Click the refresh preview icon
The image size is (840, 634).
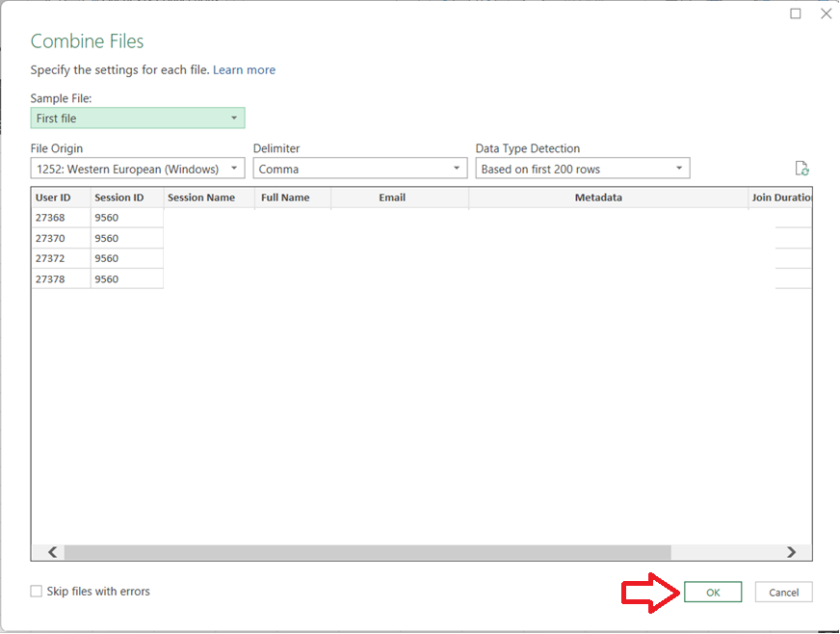click(801, 169)
